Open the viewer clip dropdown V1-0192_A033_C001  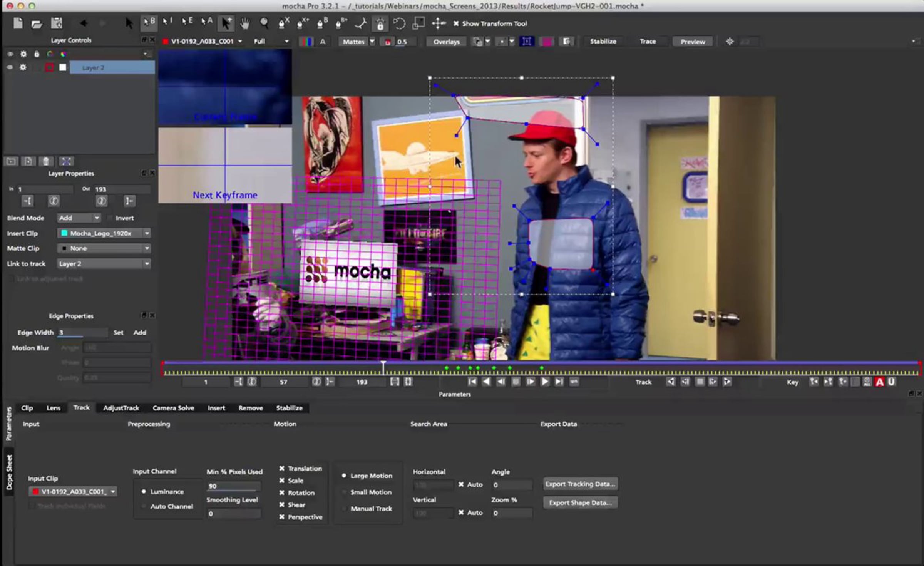203,41
